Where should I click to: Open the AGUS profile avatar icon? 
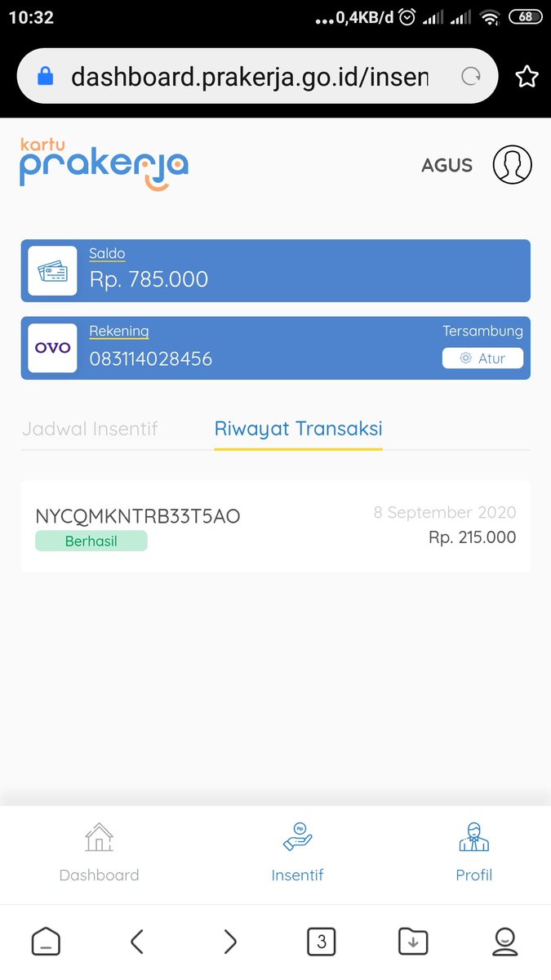[513, 164]
